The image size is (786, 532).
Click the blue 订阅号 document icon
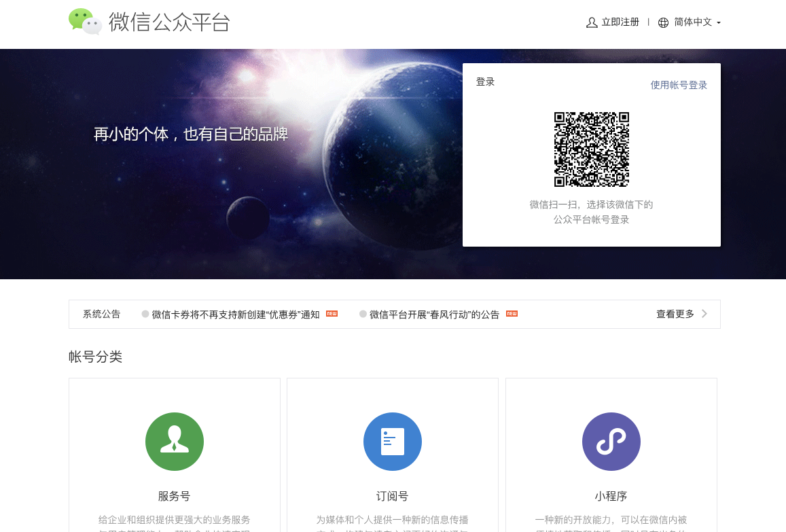point(393,442)
